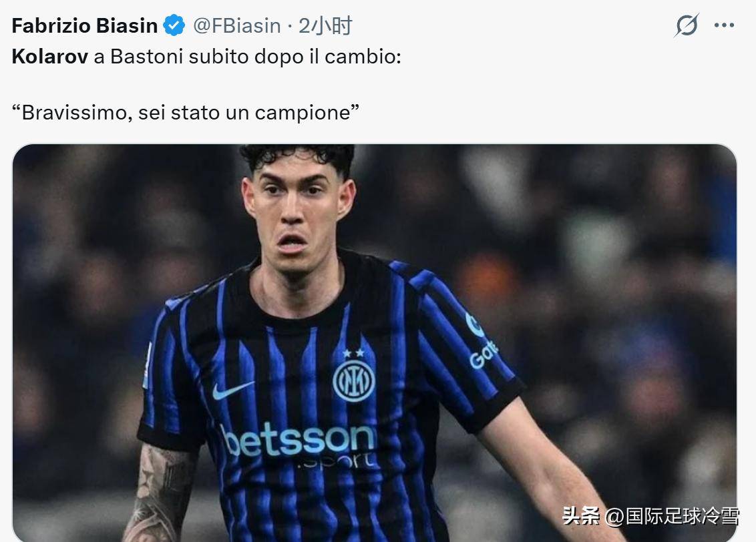This screenshot has width=756, height=542.
Task: Click the bold word Kolarov
Action: [x=50, y=56]
